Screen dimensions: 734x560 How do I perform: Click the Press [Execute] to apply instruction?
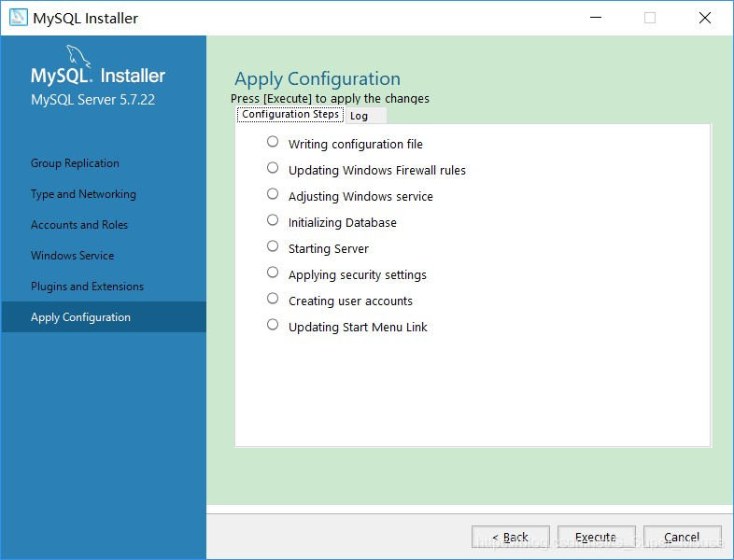click(x=330, y=99)
